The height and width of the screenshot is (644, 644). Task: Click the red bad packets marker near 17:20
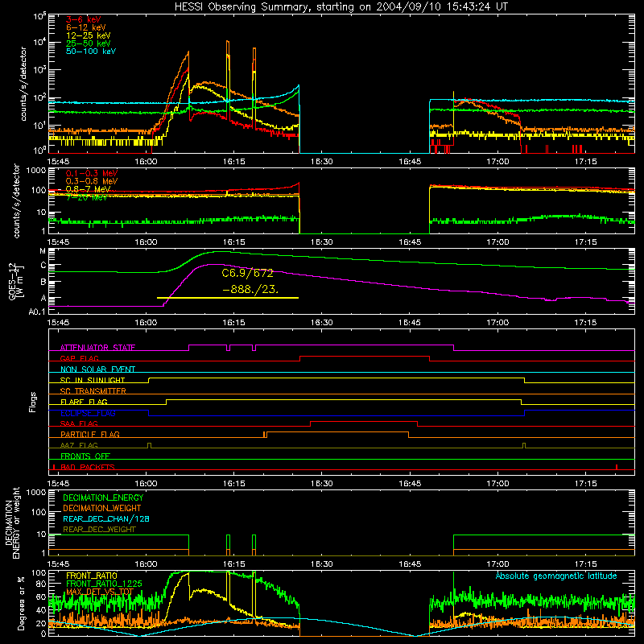click(617, 467)
